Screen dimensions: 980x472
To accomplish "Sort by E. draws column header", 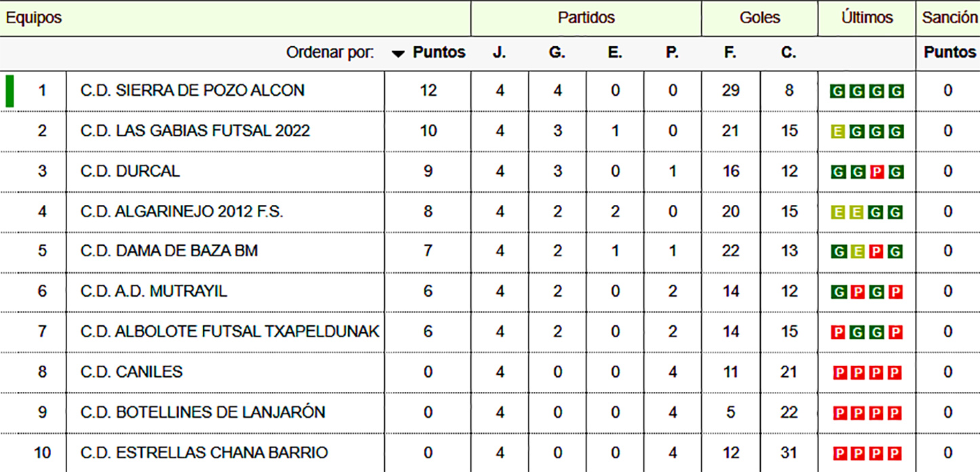I will pyautogui.click(x=615, y=53).
